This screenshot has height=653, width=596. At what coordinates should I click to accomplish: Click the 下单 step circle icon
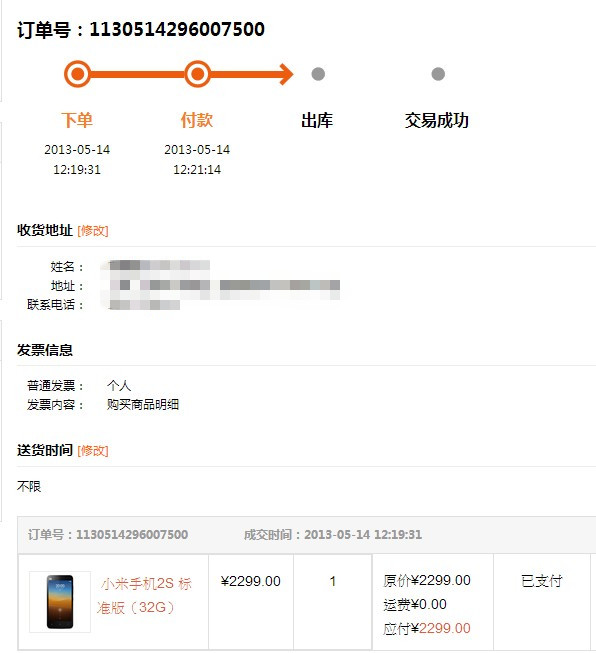pos(77,74)
